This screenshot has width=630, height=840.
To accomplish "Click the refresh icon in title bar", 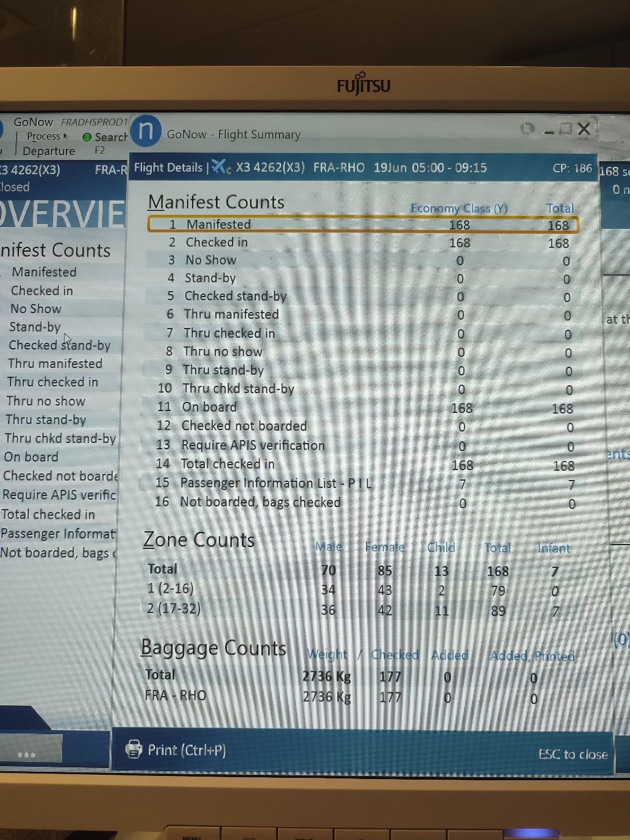I will click(x=527, y=129).
